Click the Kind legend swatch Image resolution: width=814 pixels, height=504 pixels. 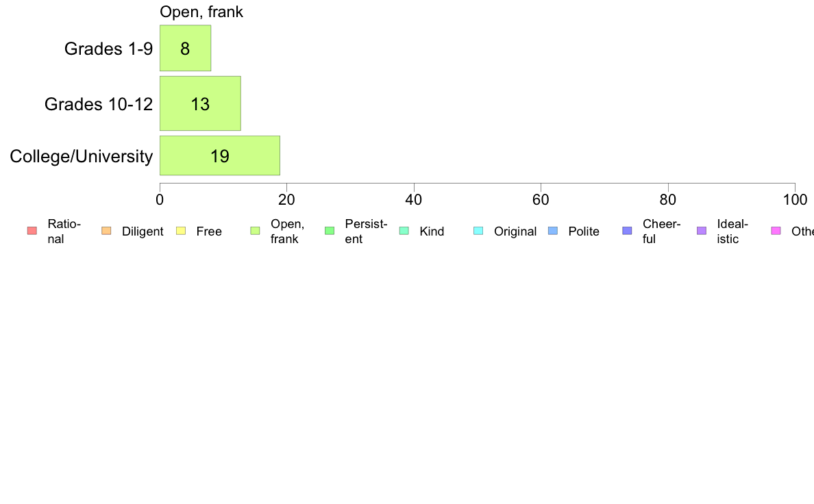[x=404, y=231]
